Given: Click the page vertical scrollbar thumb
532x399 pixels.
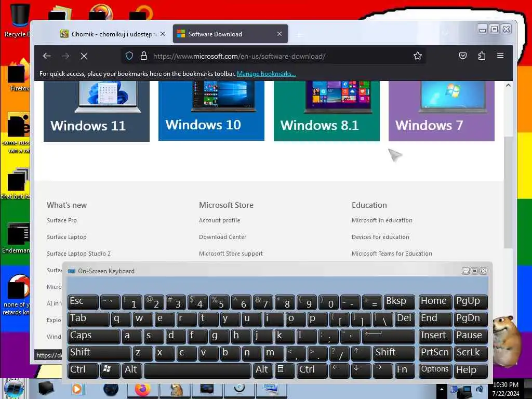Looking at the screenshot, I should 508,192.
